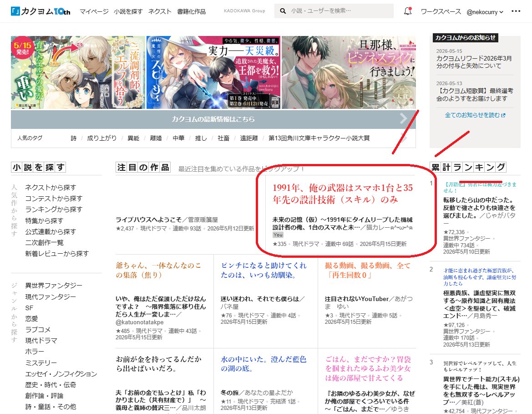Click コンテストから探す in sidebar
Image resolution: width=532 pixels, height=414 pixels.
pyautogui.click(x=54, y=198)
